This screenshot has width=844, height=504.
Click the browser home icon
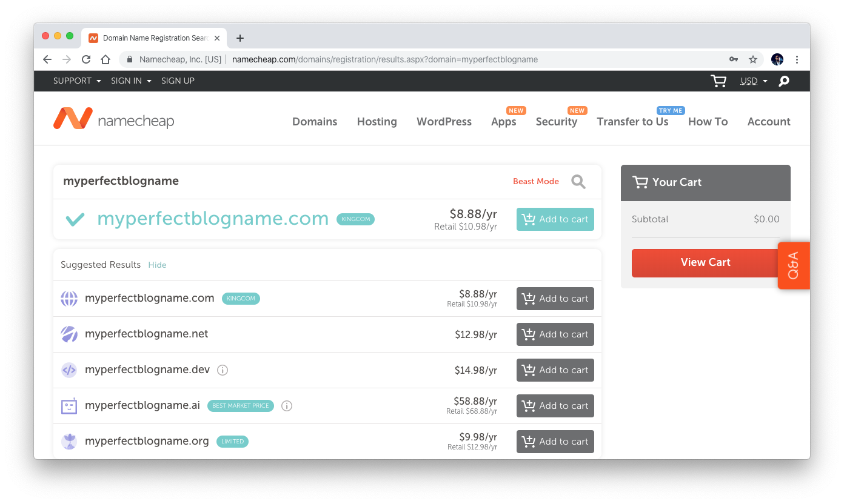pyautogui.click(x=105, y=59)
